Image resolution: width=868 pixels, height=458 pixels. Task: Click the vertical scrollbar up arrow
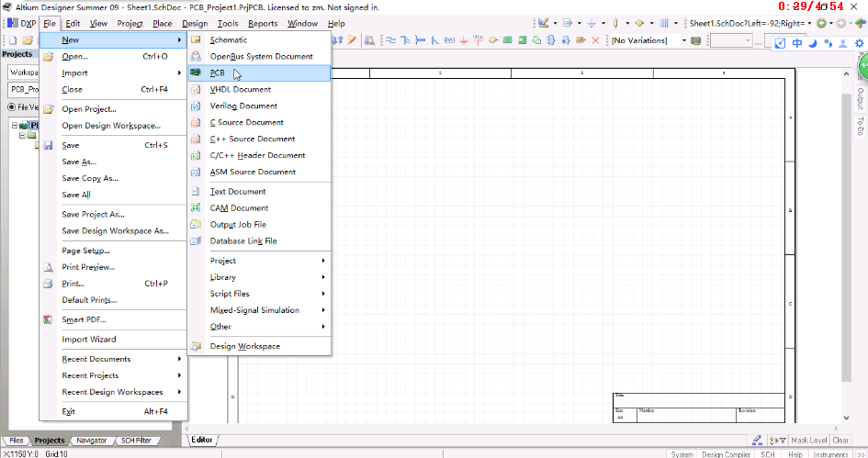846,73
